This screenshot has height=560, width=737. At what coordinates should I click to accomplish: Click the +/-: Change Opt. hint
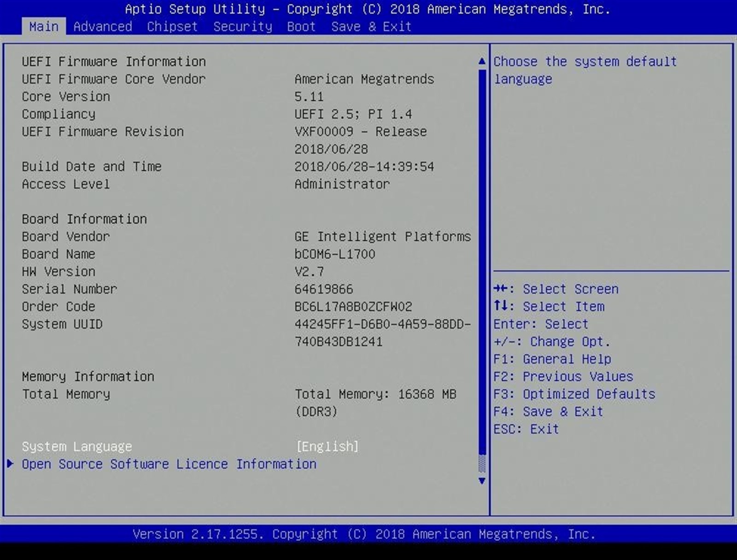pyautogui.click(x=552, y=341)
